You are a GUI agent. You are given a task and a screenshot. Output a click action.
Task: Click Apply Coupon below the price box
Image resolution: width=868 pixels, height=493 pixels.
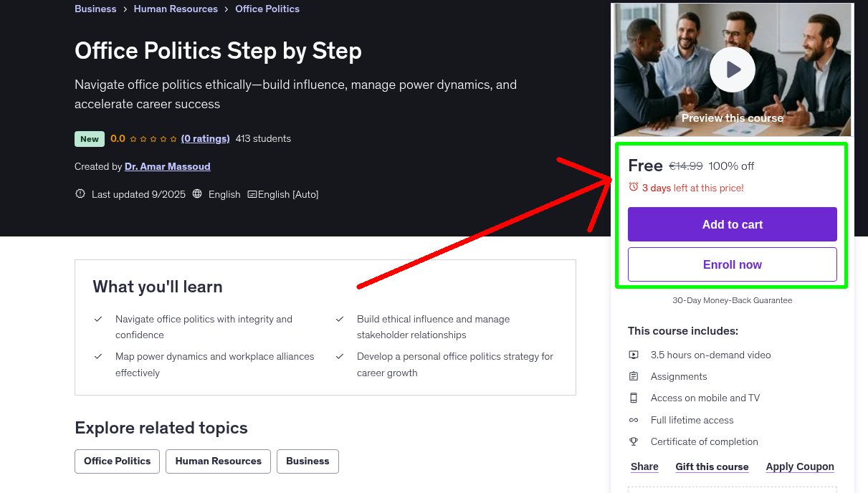[800, 466]
